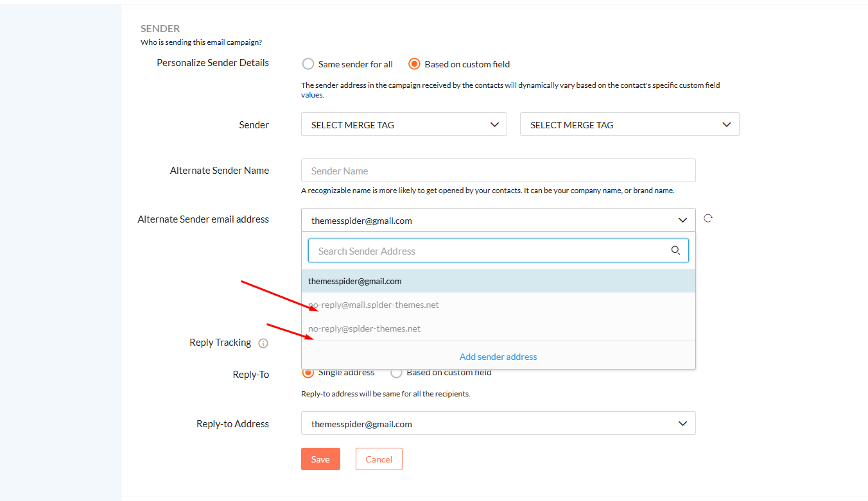Open the first Sender merge tag dropdown
The width and height of the screenshot is (868, 501).
click(404, 124)
